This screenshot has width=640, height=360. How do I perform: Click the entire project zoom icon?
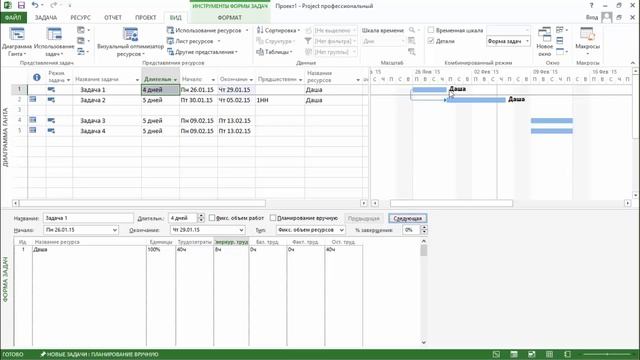pyautogui.click(x=412, y=41)
